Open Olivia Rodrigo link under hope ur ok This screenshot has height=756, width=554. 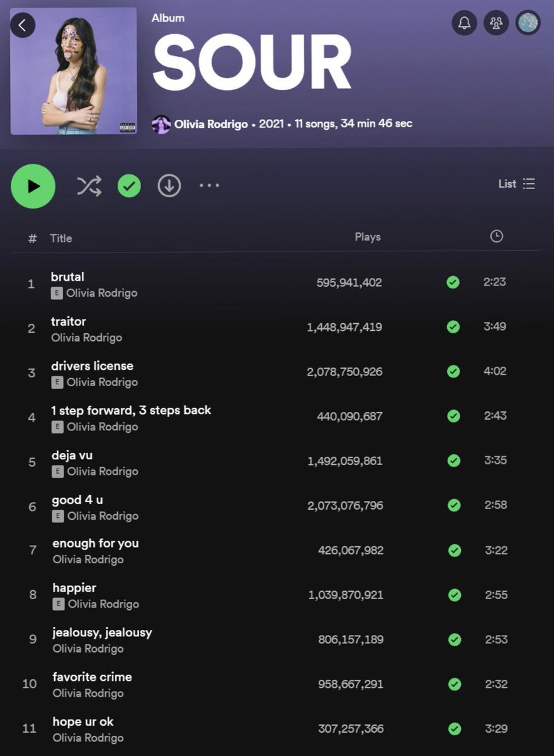tap(88, 738)
